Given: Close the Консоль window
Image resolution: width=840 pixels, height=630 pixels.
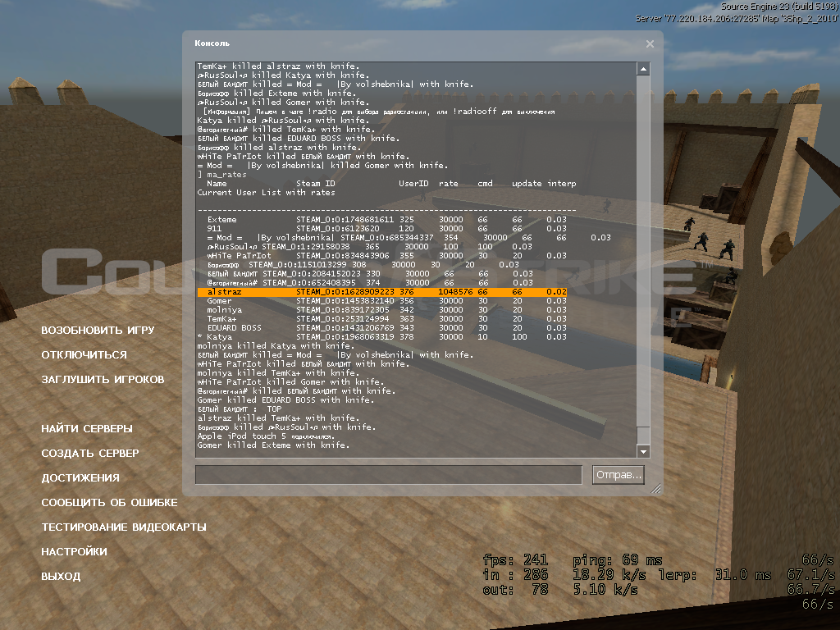Looking at the screenshot, I should coord(650,44).
